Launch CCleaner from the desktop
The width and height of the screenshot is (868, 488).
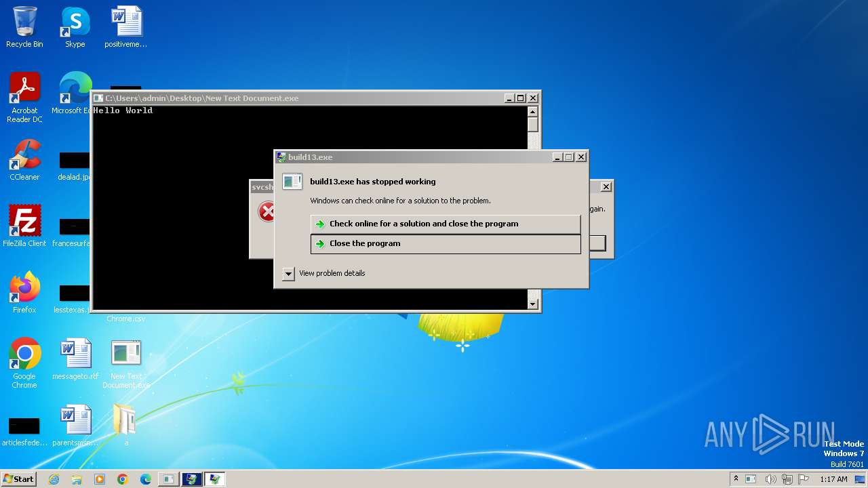click(x=24, y=160)
